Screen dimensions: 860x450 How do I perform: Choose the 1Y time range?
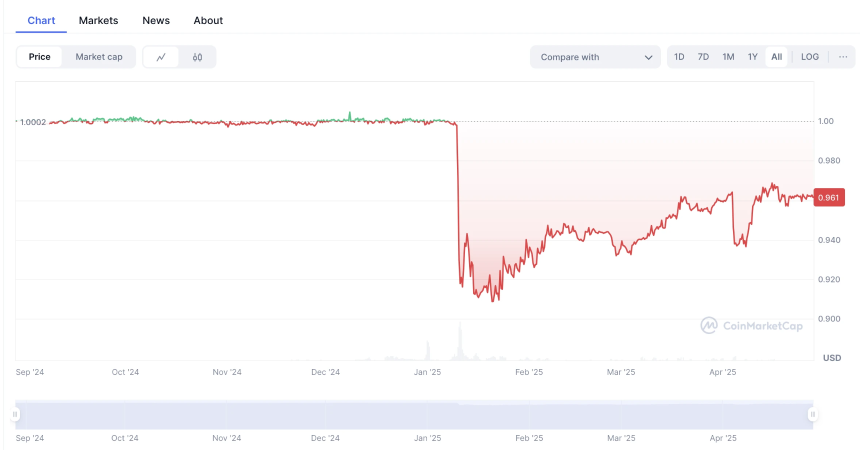(752, 57)
